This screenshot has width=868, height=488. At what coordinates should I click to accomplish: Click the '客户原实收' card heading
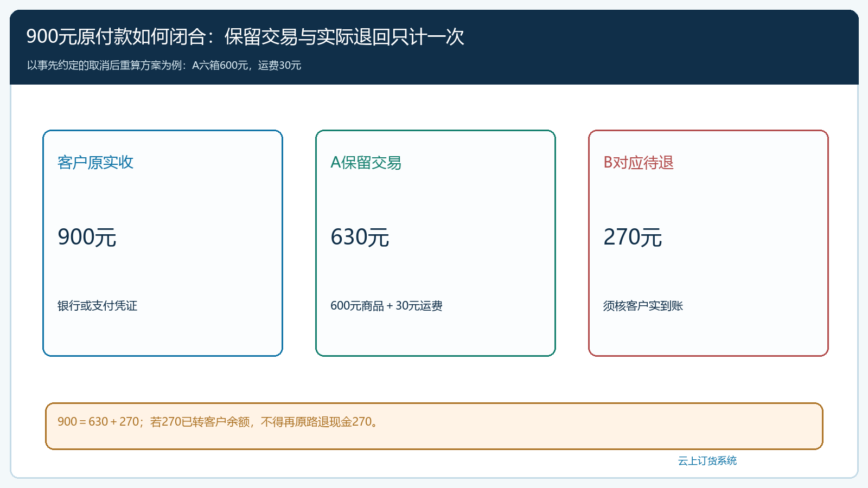[95, 162]
